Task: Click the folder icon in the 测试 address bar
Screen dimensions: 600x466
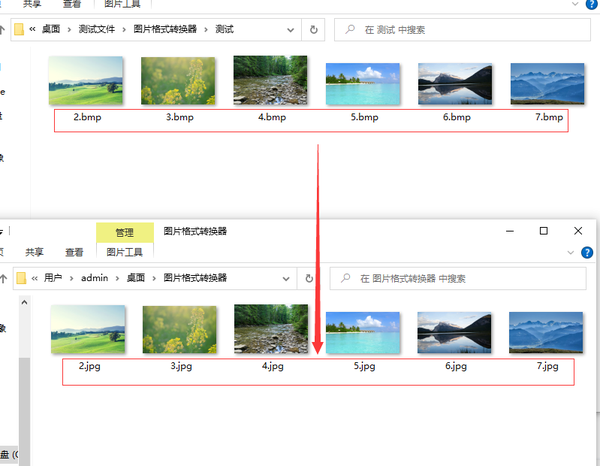Action: (18, 30)
